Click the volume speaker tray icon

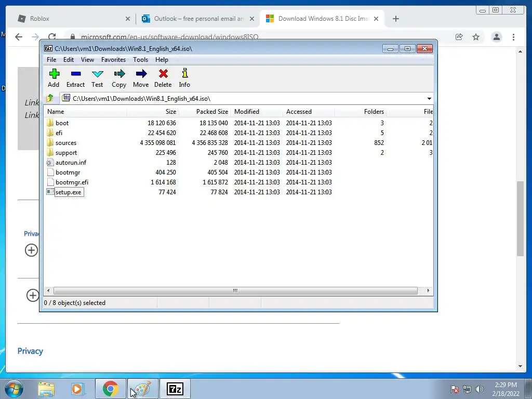(x=480, y=389)
